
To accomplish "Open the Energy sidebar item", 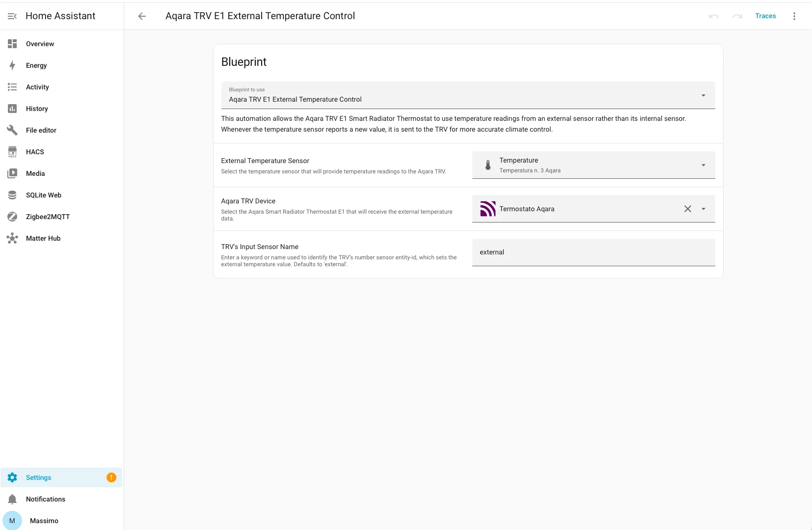I will point(61,65).
